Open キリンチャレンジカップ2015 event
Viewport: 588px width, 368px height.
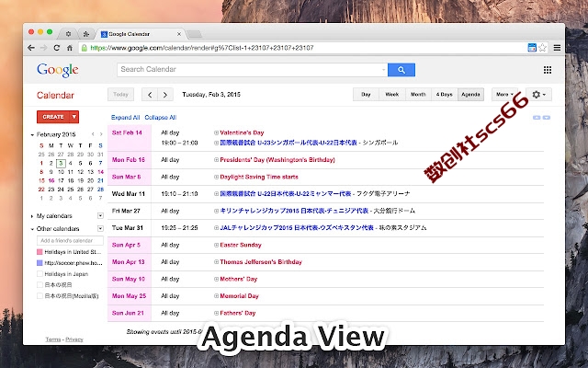(294, 211)
